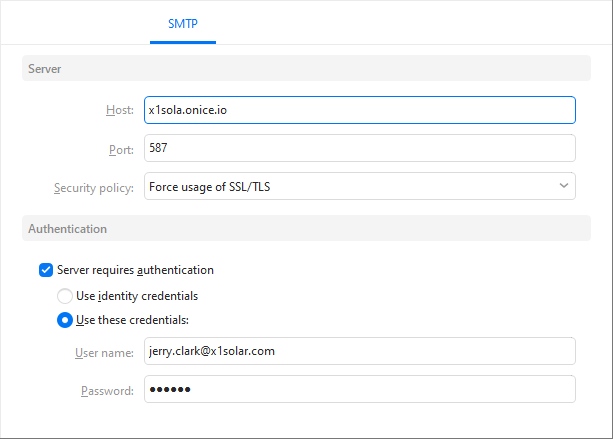
Task: Click the User name: label
Action: tap(104, 353)
